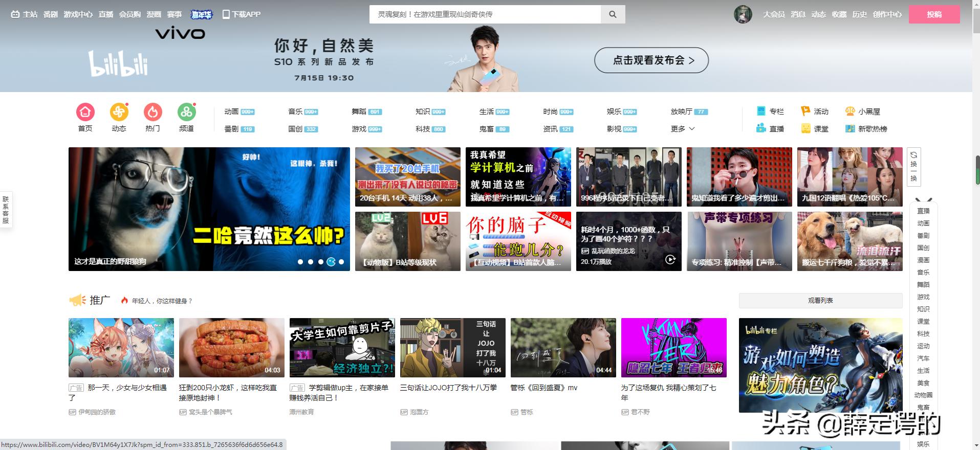Play the 乱玩函数的龙龙 video play icon

point(670,260)
